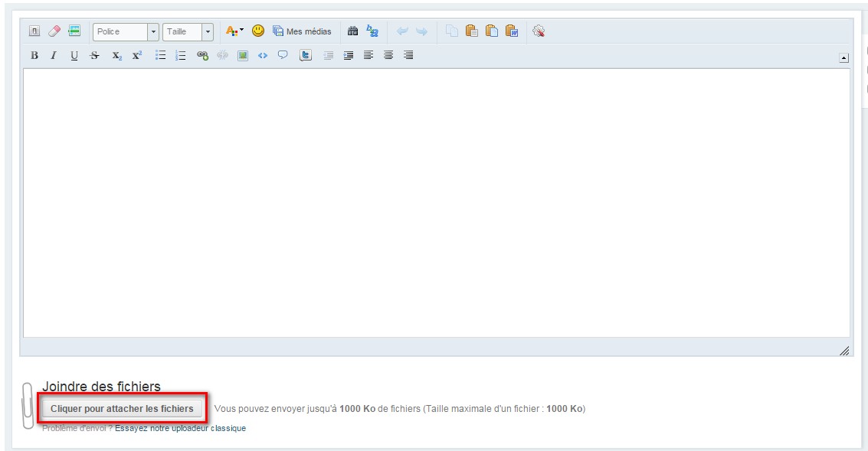Screen dimensions: 868x451
Task: Open the smiley emoticon picker
Action: pyautogui.click(x=258, y=31)
